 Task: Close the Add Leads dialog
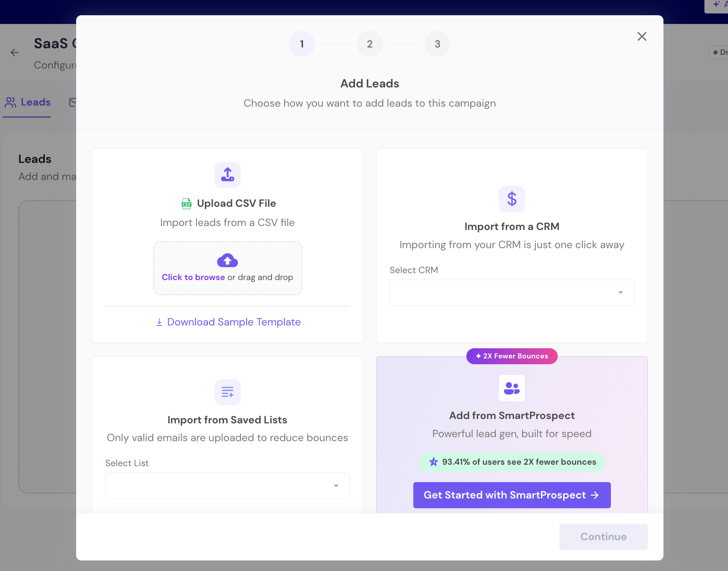[x=642, y=36]
